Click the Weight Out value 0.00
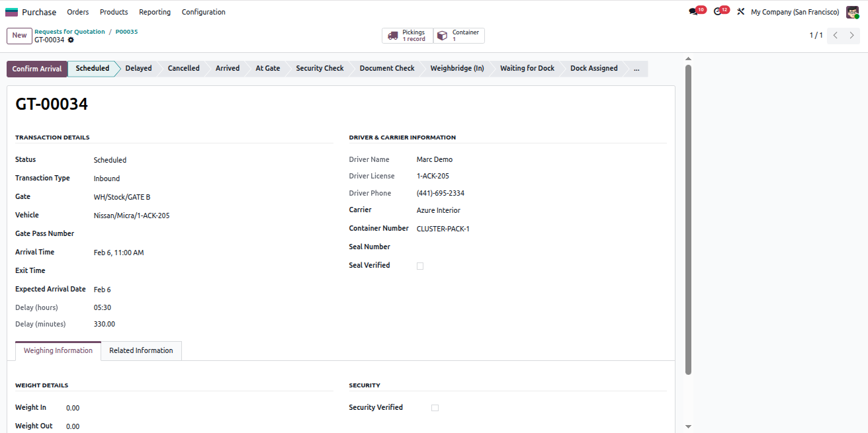The image size is (868, 433). pos(73,426)
